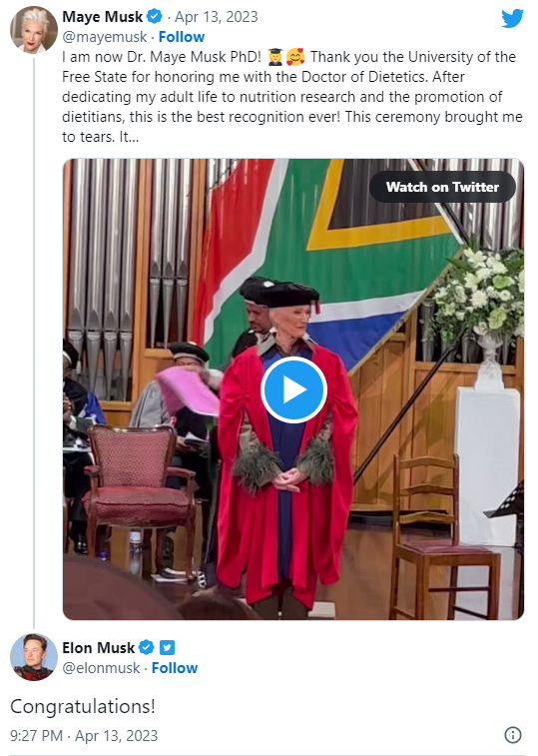Open Elon Musk's profile avatar
This screenshot has width=538, height=756.
tap(34, 657)
